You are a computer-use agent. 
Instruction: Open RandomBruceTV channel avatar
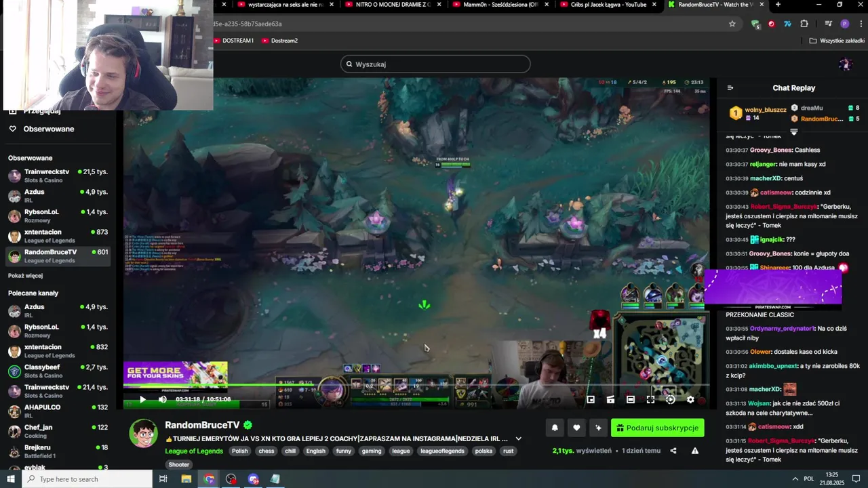143,433
